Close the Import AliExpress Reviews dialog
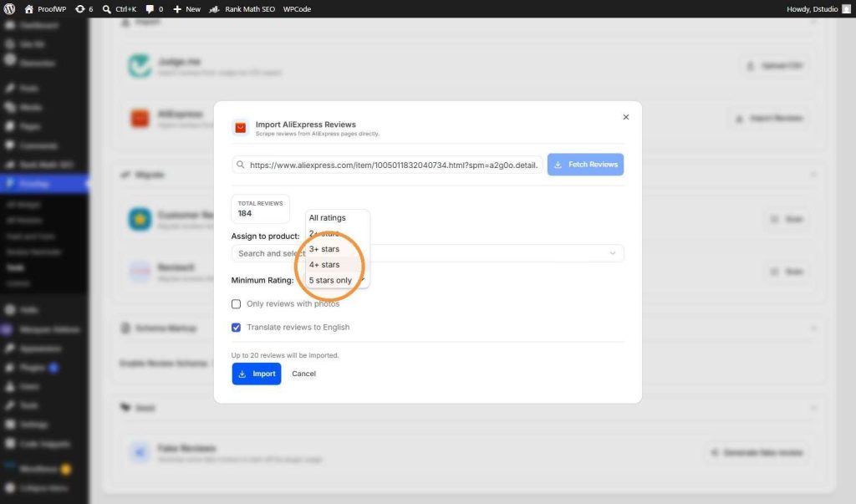Viewport: 856px width, 504px height. tap(625, 117)
